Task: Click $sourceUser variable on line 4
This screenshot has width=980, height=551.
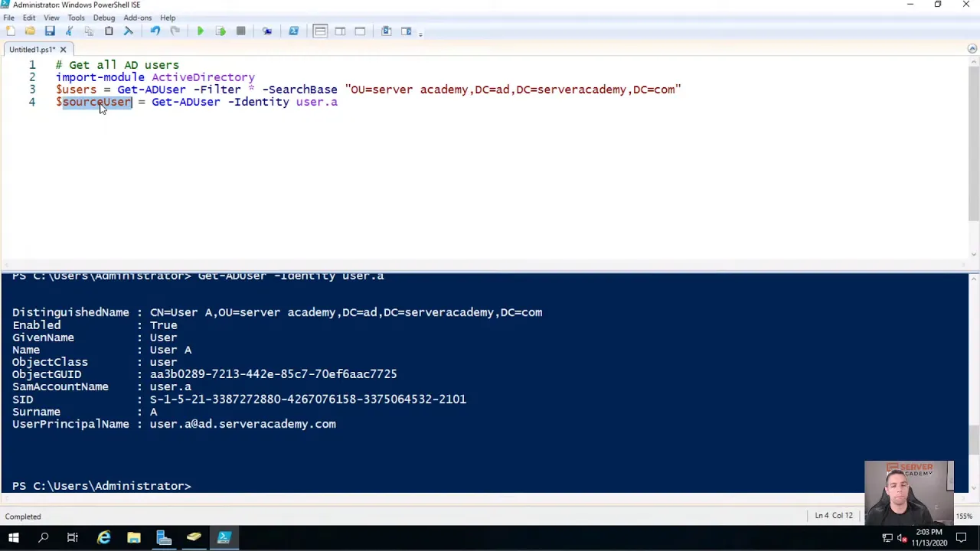Action: click(x=94, y=102)
